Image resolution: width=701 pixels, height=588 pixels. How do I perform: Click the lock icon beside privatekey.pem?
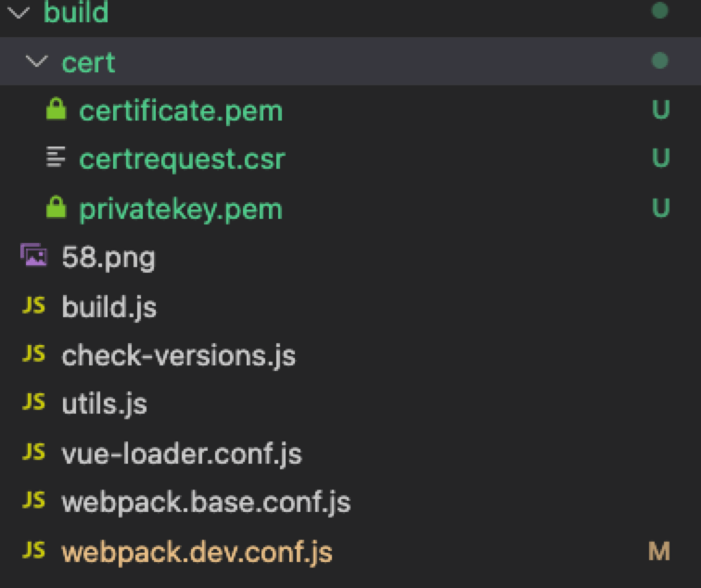coord(57,207)
